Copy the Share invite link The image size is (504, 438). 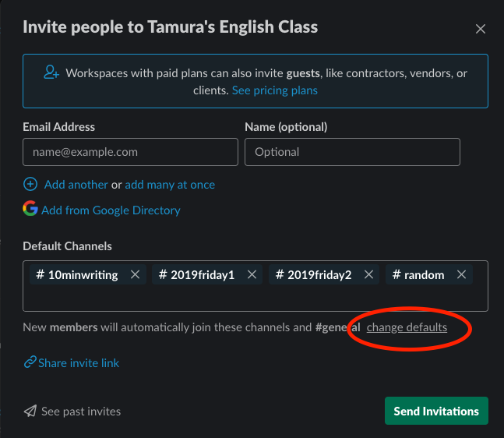pos(79,362)
